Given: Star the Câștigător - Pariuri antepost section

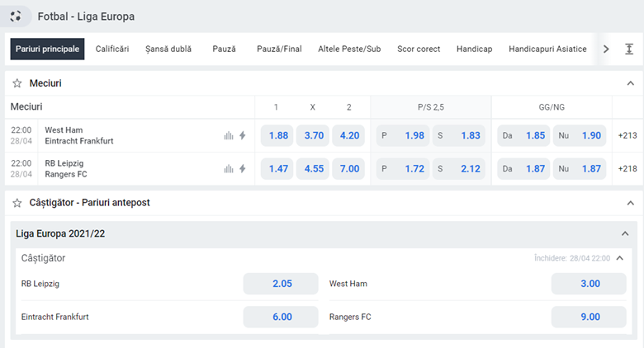Looking at the screenshot, I should [x=17, y=203].
